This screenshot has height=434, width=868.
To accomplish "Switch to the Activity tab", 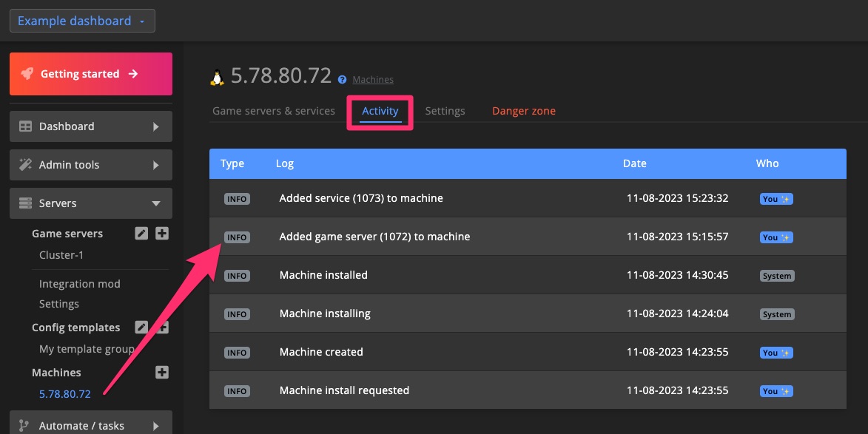I will click(380, 111).
